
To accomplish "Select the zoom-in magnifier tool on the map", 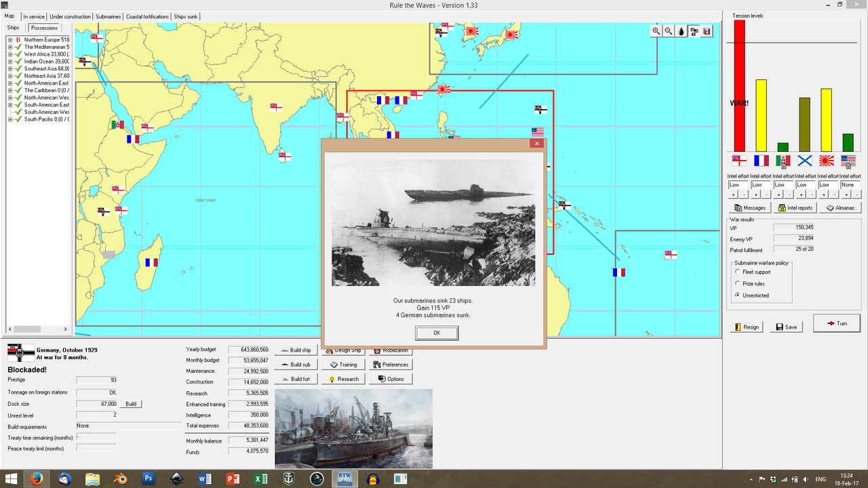I will 655,30.
